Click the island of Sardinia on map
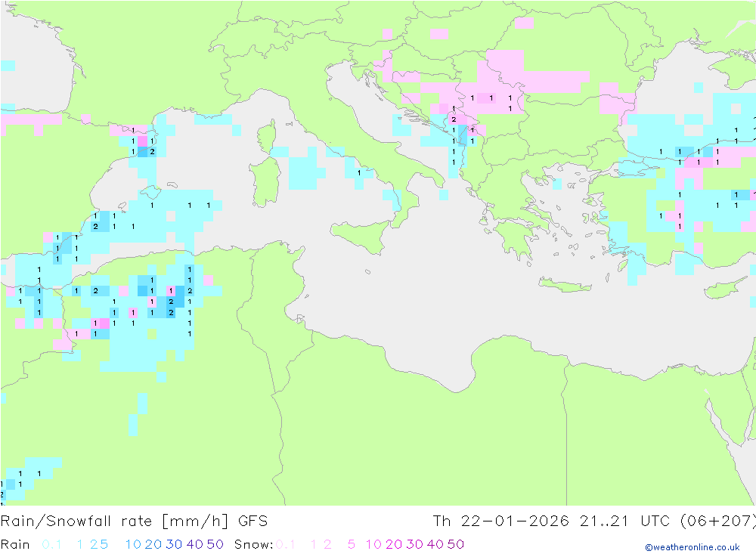The height and width of the screenshot is (554, 756). pos(265,182)
